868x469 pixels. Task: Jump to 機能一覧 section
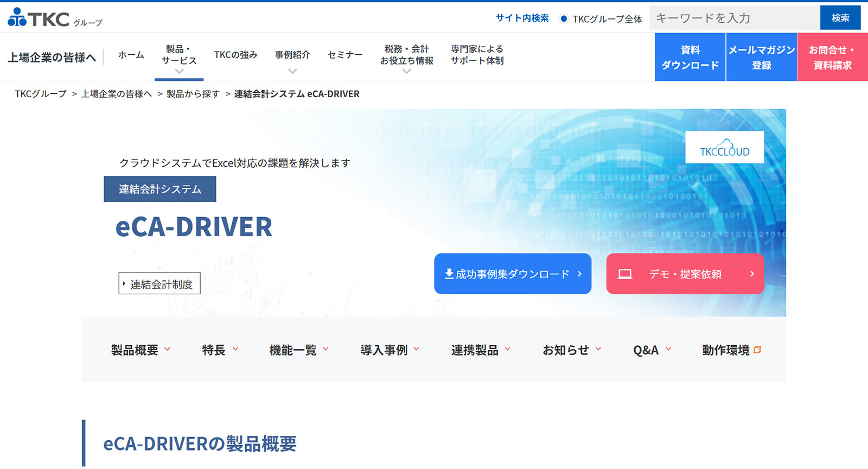tap(293, 350)
